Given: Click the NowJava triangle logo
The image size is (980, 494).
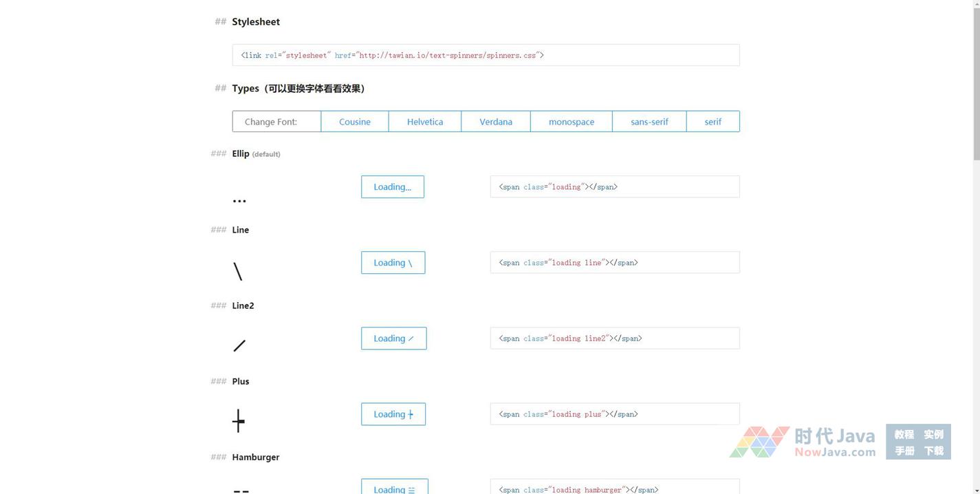Looking at the screenshot, I should (759, 442).
